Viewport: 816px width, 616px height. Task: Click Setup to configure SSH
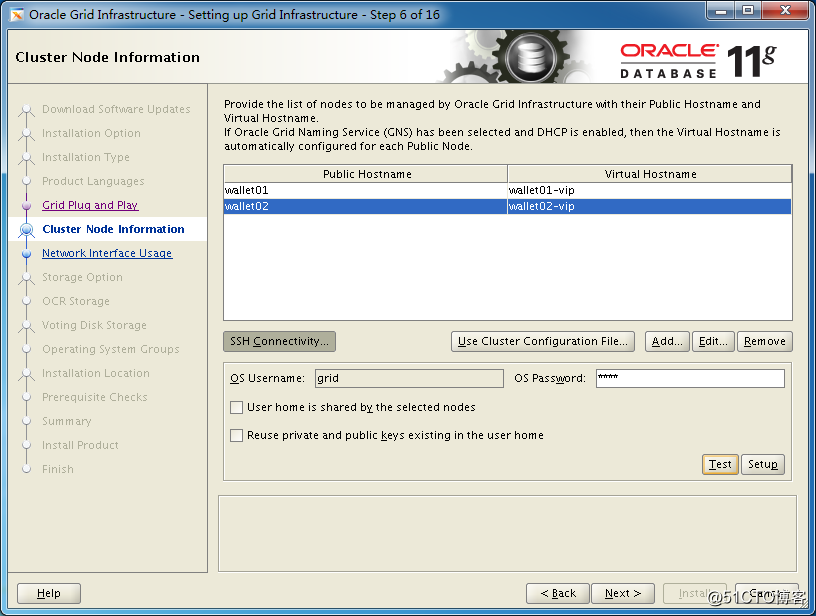pos(763,464)
